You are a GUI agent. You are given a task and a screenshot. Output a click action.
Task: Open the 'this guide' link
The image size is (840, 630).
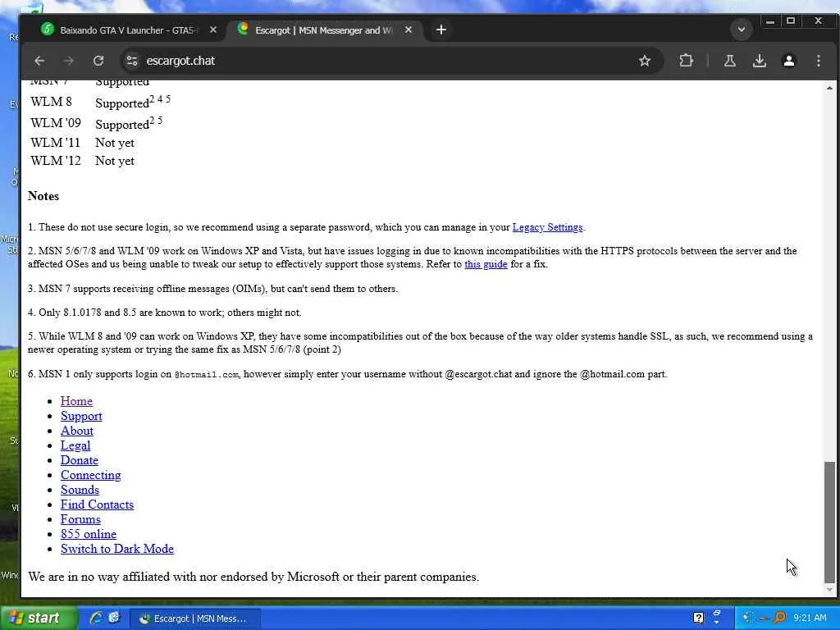[x=486, y=264]
